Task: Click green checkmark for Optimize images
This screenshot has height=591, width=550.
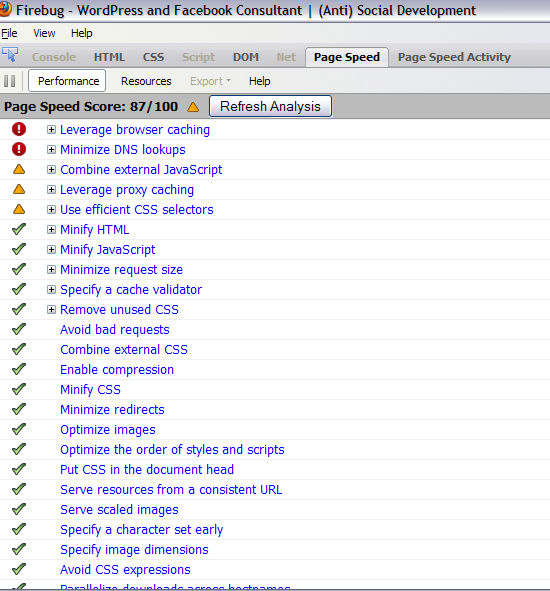Action: click(19, 429)
